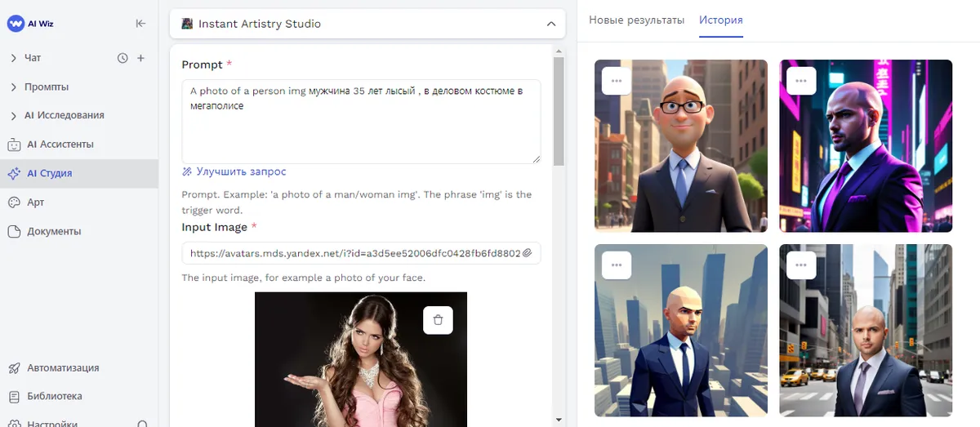The height and width of the screenshot is (427, 980).
Task: Collapse the Instant Artistry Studio panel
Action: (x=551, y=24)
